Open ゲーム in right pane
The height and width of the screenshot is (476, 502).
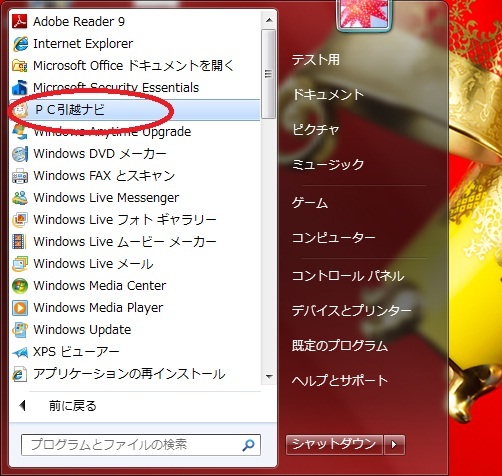pyautogui.click(x=310, y=203)
